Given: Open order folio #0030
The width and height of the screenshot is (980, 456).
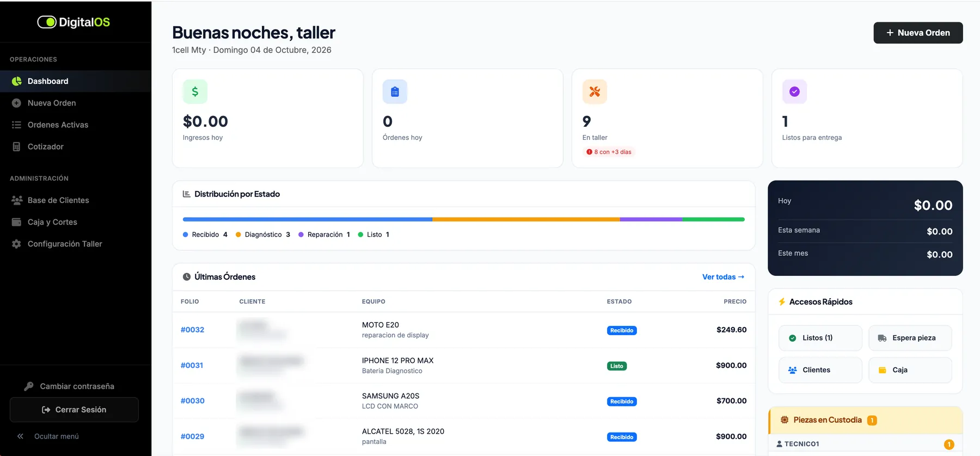Looking at the screenshot, I should pos(192,401).
